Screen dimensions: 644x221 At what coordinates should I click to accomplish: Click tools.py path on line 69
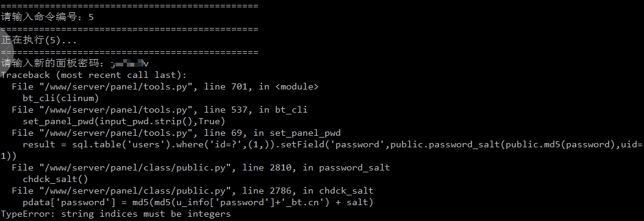point(117,133)
